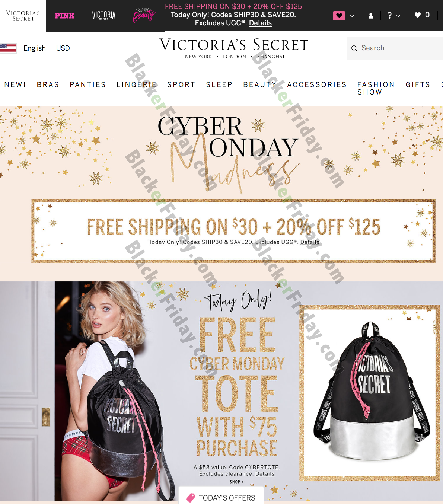Change the USD currency selector

63,48
